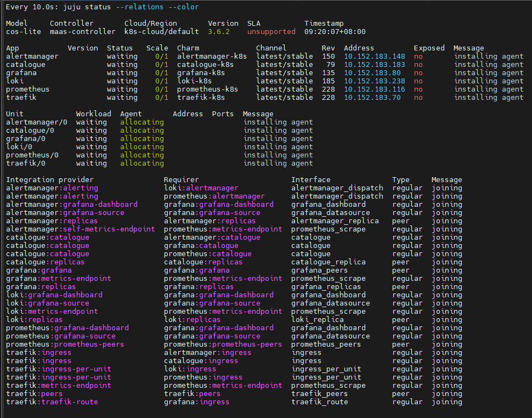Select charm name 'catalogue-k8s'
Screen dimensions: 532x418
(x=205, y=65)
